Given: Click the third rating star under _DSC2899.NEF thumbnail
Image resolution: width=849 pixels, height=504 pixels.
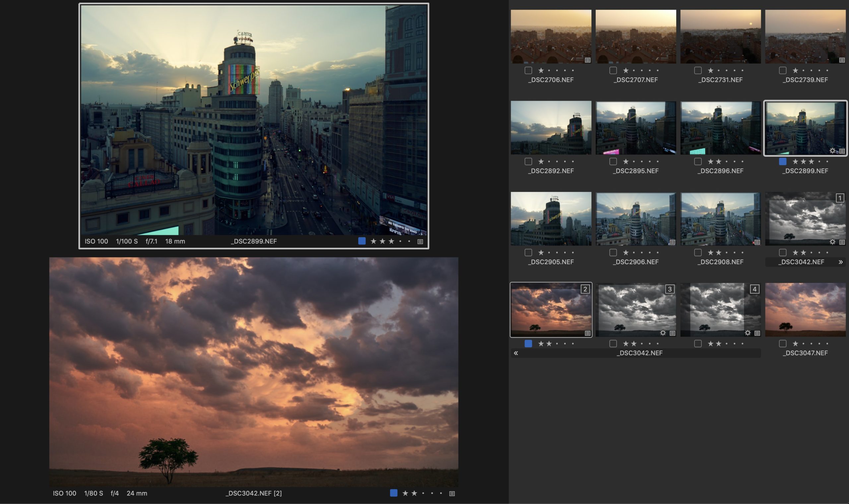Looking at the screenshot, I should [x=811, y=161].
